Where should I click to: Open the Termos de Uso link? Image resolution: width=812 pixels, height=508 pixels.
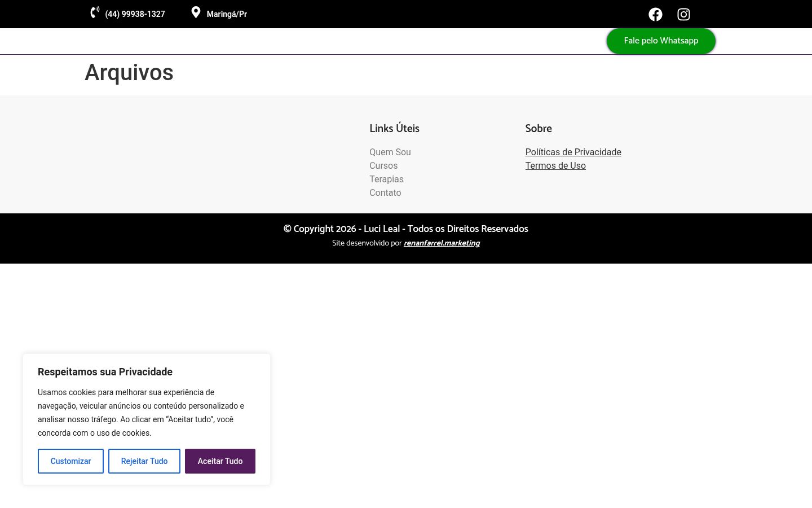555,165
